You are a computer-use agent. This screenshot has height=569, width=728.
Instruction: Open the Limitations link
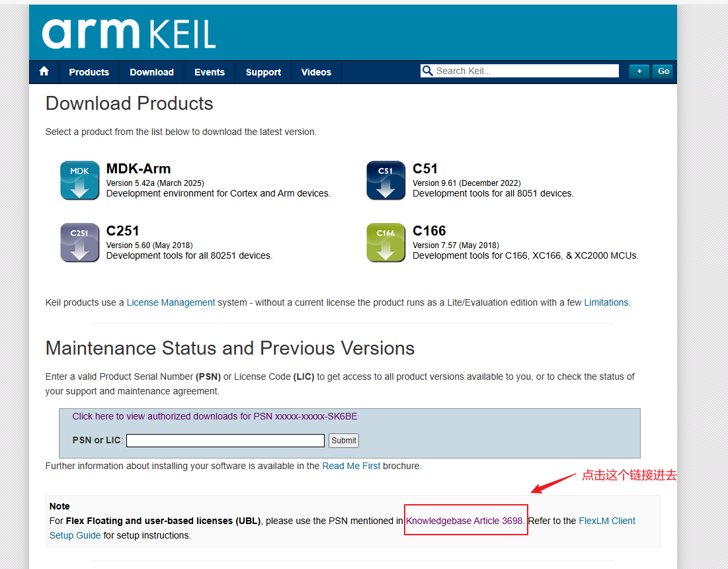tap(606, 302)
